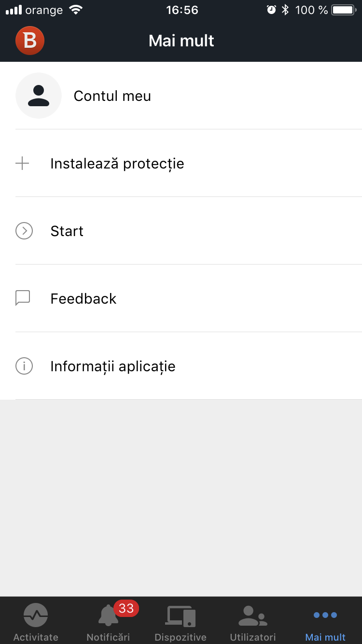Screen dimensions: 362x644
Task: Open Informații aplicație
Action: (x=113, y=366)
